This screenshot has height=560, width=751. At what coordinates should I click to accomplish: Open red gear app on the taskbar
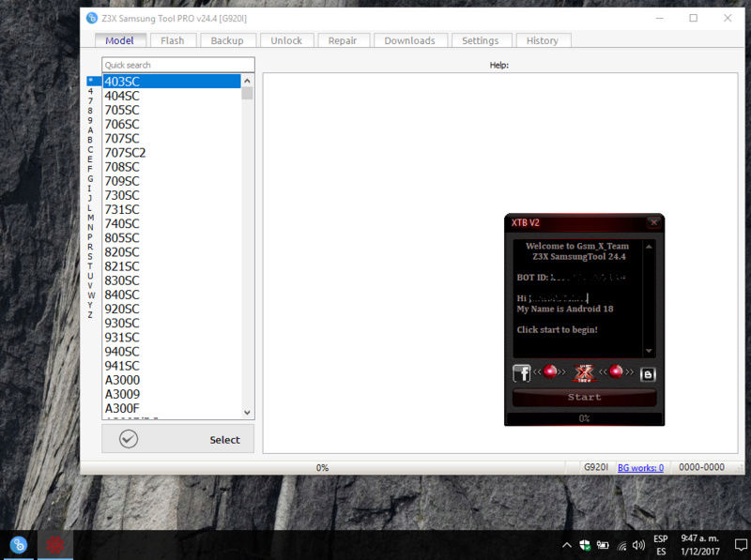click(x=55, y=545)
